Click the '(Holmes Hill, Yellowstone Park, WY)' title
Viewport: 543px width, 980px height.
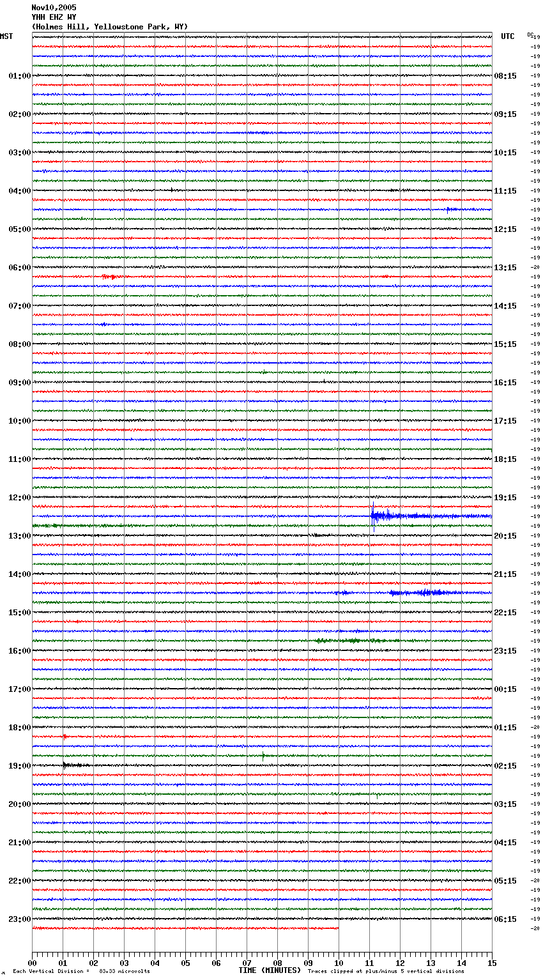click(x=110, y=27)
